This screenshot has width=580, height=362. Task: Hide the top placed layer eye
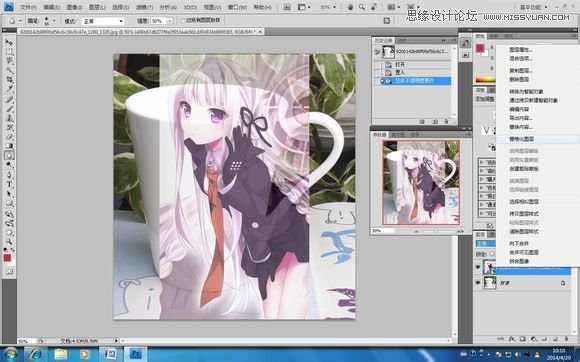click(x=478, y=267)
